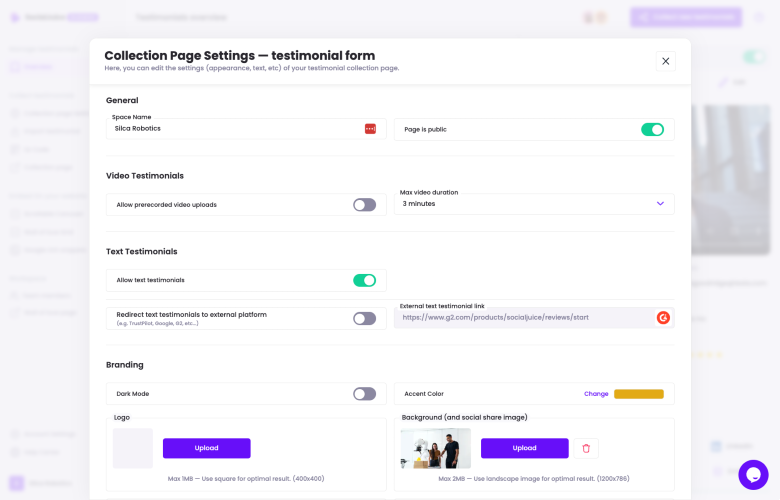Delete the background image with trash icon
The width and height of the screenshot is (780, 500).
click(x=586, y=448)
